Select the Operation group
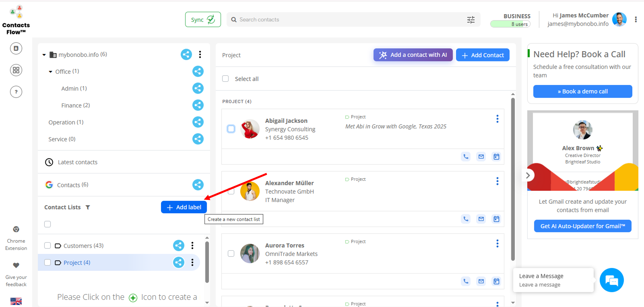The height and width of the screenshot is (307, 644). 66,122
